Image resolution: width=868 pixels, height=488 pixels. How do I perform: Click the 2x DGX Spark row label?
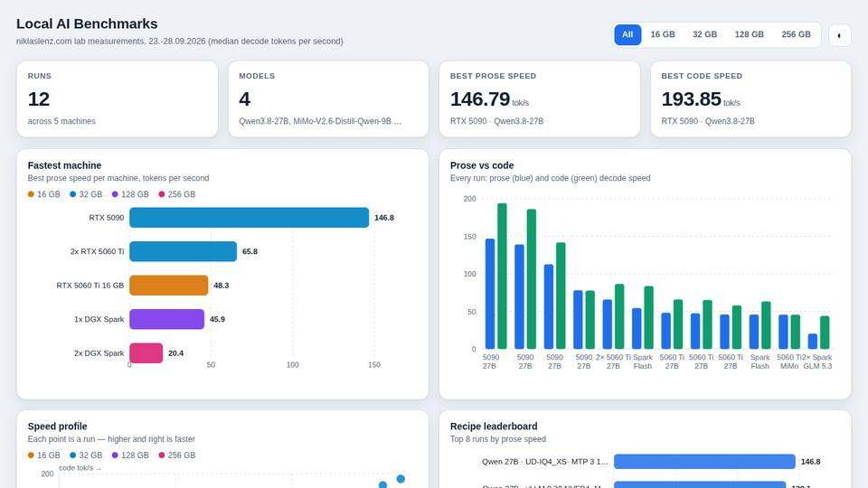[99, 353]
